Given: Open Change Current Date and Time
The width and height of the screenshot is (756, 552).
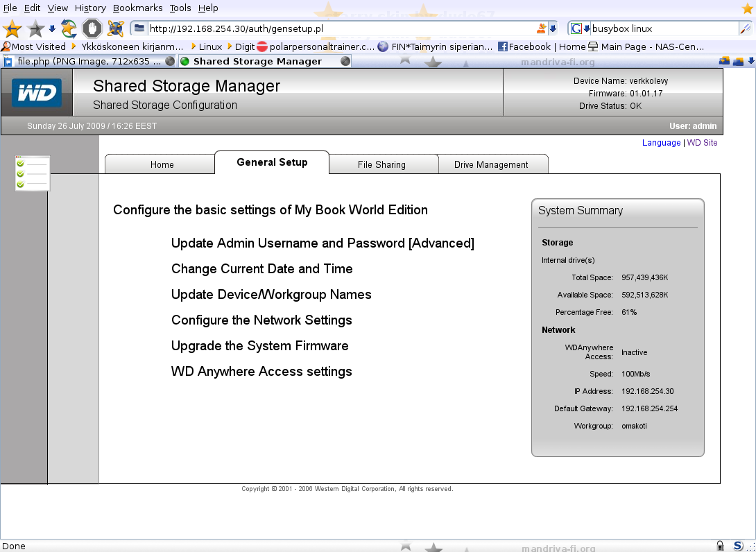Looking at the screenshot, I should 261,268.
